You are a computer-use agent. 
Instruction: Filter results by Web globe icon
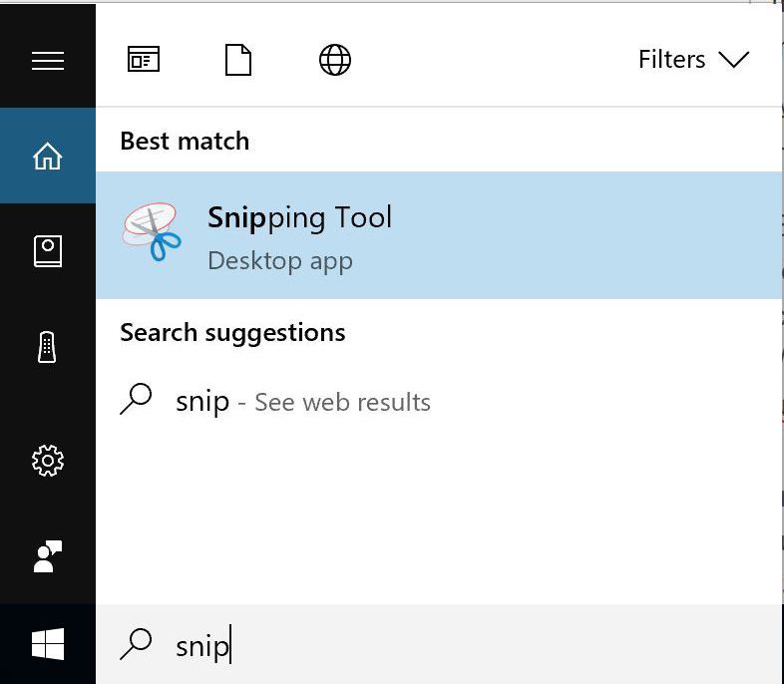[x=335, y=60]
